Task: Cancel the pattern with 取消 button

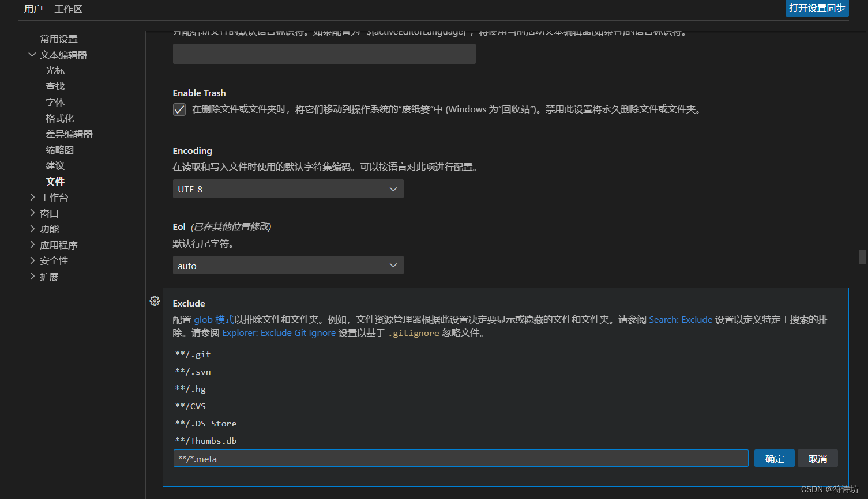Action: coord(818,459)
